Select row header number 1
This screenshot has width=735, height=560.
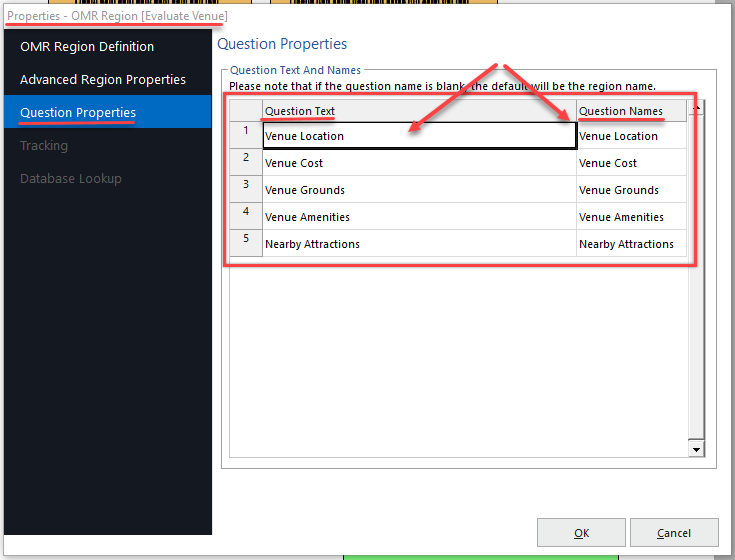click(246, 135)
